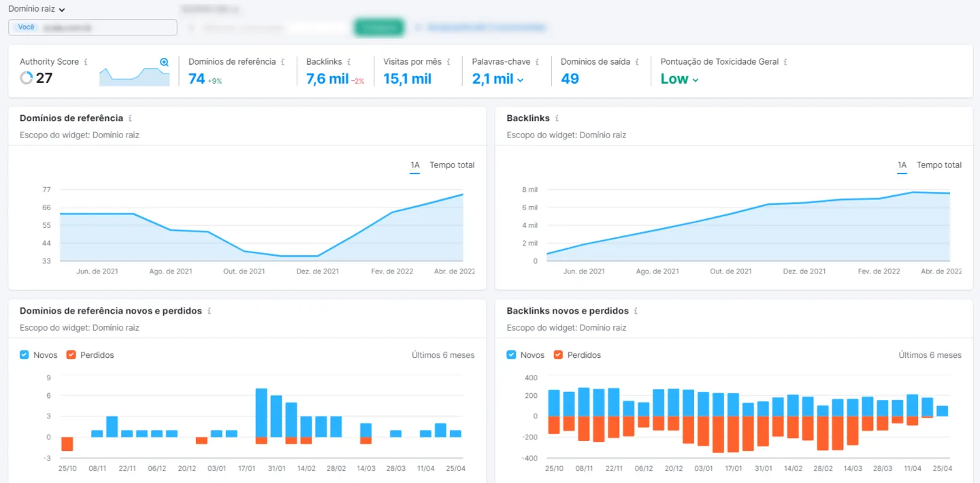Click info icon by Backlinks novos e perdidos

tap(636, 311)
